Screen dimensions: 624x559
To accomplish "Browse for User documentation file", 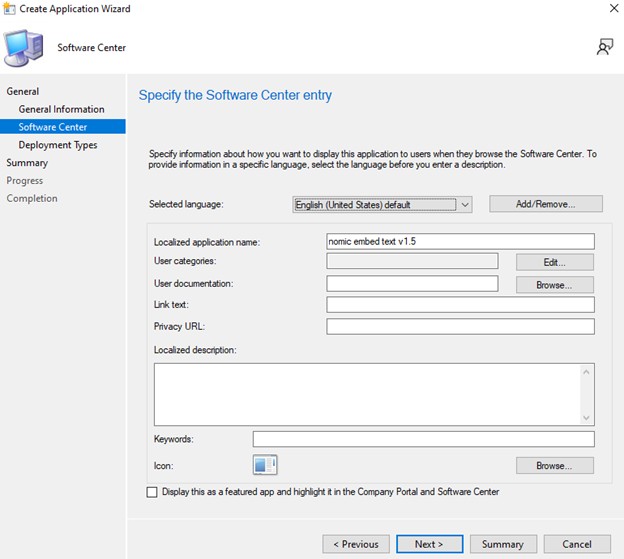I will pyautogui.click(x=554, y=284).
